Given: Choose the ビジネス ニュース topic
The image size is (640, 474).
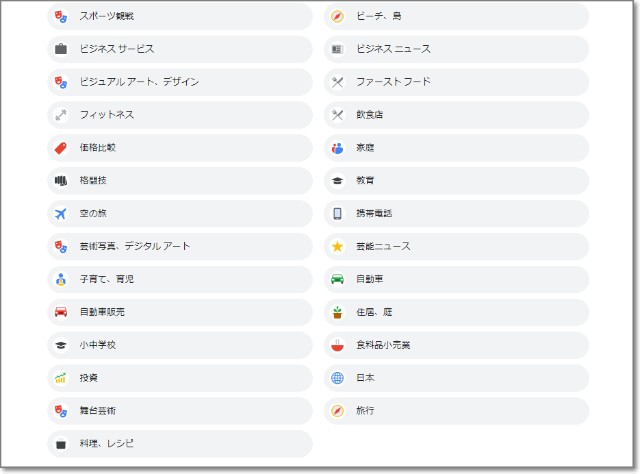Looking at the screenshot, I should [x=456, y=49].
